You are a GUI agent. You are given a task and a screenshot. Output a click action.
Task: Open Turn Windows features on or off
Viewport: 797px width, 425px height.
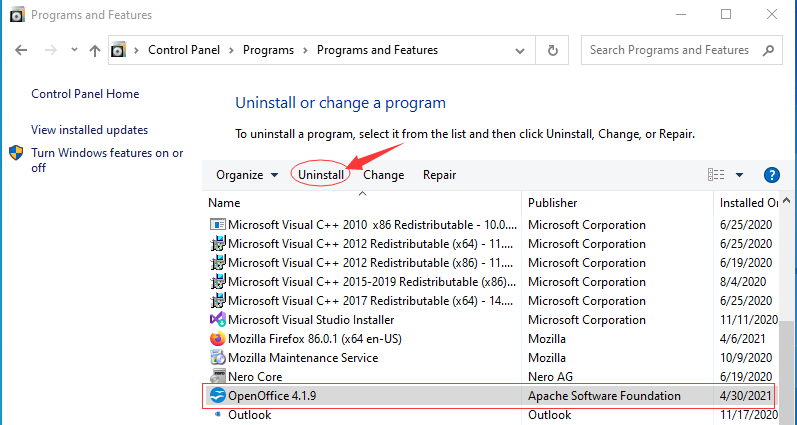(x=107, y=160)
